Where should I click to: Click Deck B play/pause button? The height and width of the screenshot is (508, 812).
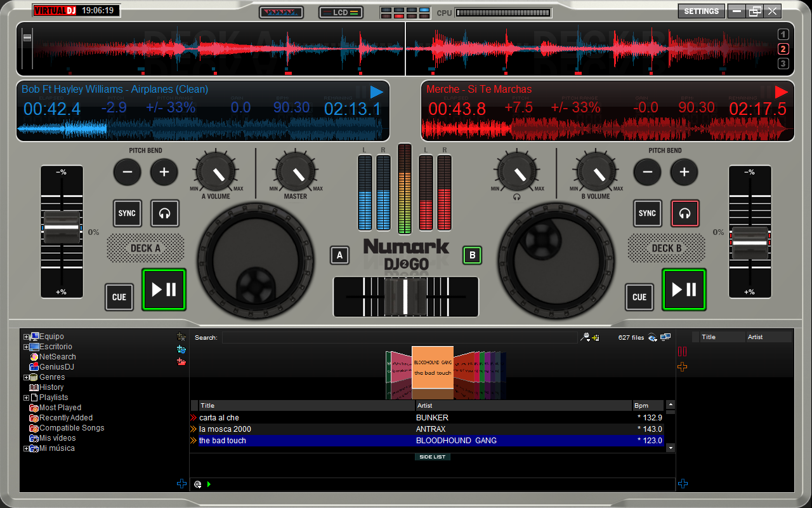point(684,290)
